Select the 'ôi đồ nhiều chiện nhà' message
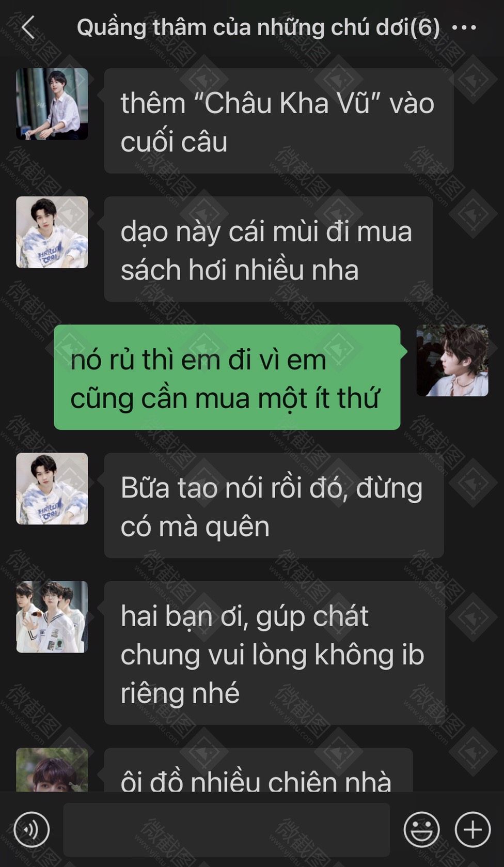 pyautogui.click(x=258, y=770)
